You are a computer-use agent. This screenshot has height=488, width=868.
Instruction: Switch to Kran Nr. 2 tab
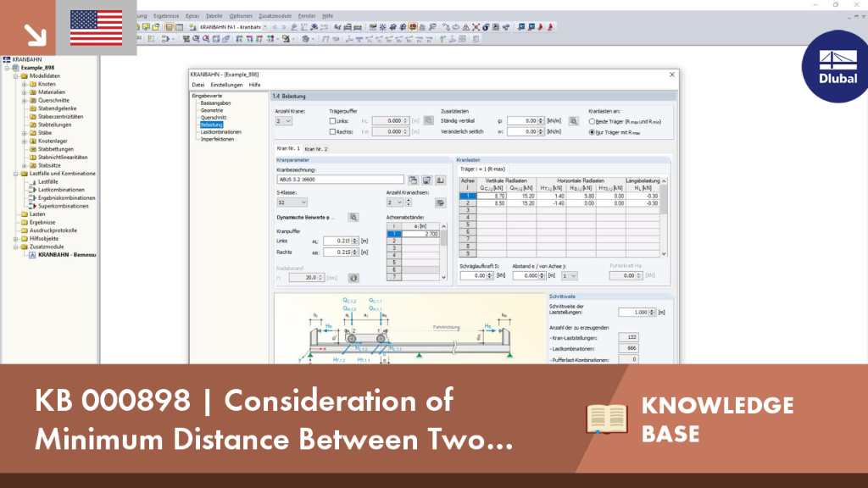coord(315,149)
